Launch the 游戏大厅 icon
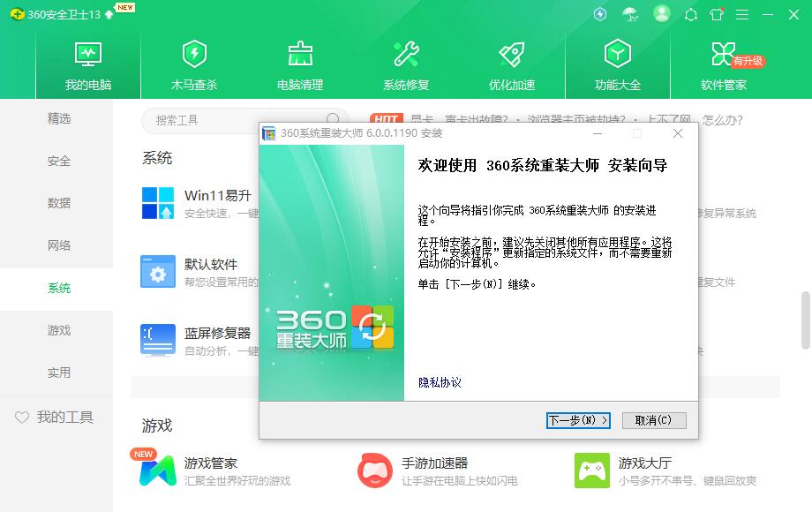Viewport: 812px width, 512px height. (x=592, y=470)
